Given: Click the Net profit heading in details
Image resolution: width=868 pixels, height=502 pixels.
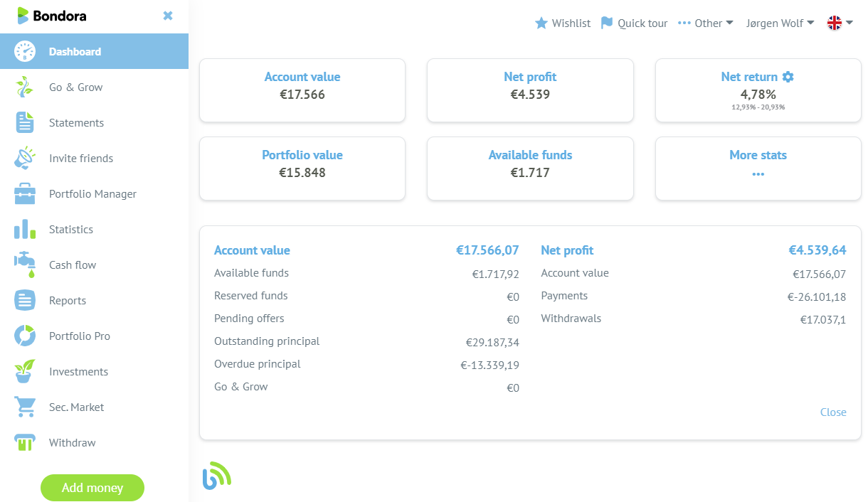Looking at the screenshot, I should click(x=567, y=250).
